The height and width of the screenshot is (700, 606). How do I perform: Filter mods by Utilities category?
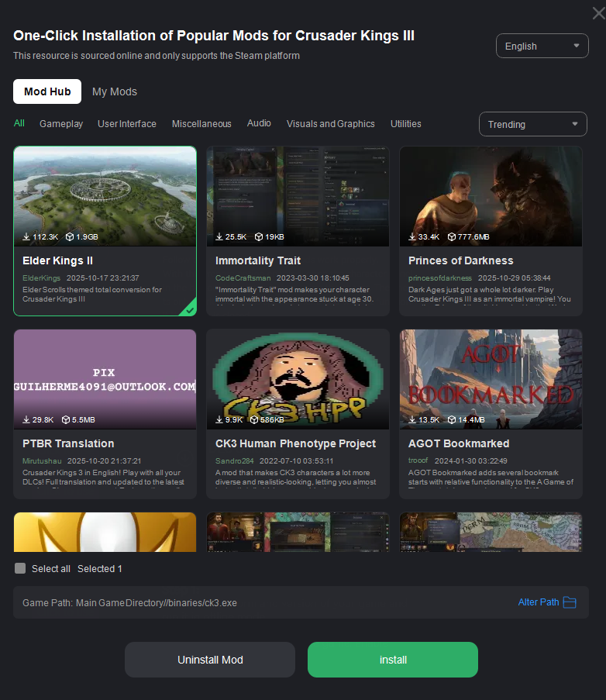click(x=405, y=124)
